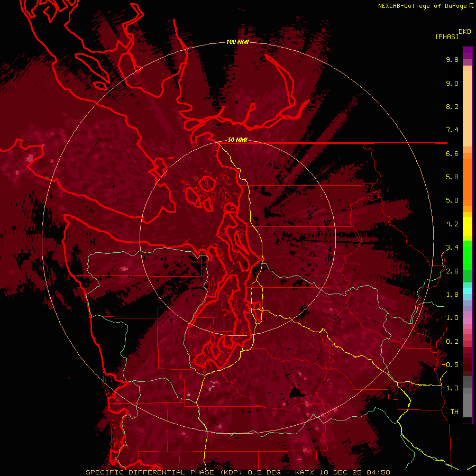Click the 50 NMI range ring label
The width and height of the screenshot is (476, 476).
pos(237,140)
